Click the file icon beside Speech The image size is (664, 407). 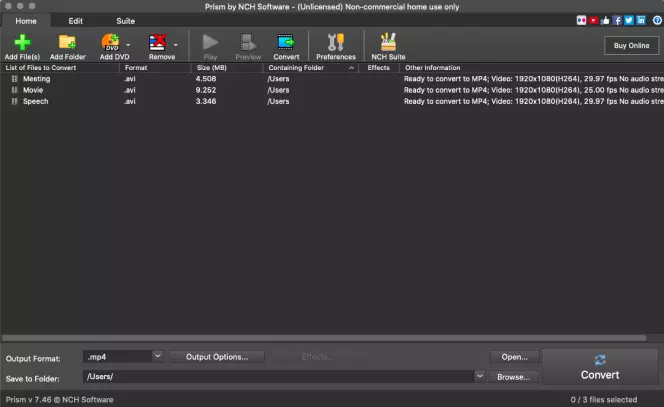pyautogui.click(x=14, y=102)
